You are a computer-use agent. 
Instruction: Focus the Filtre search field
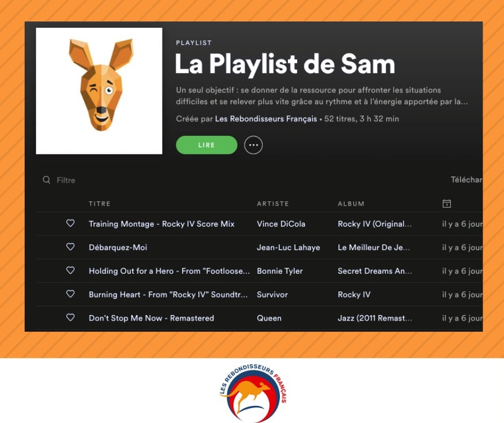66,180
